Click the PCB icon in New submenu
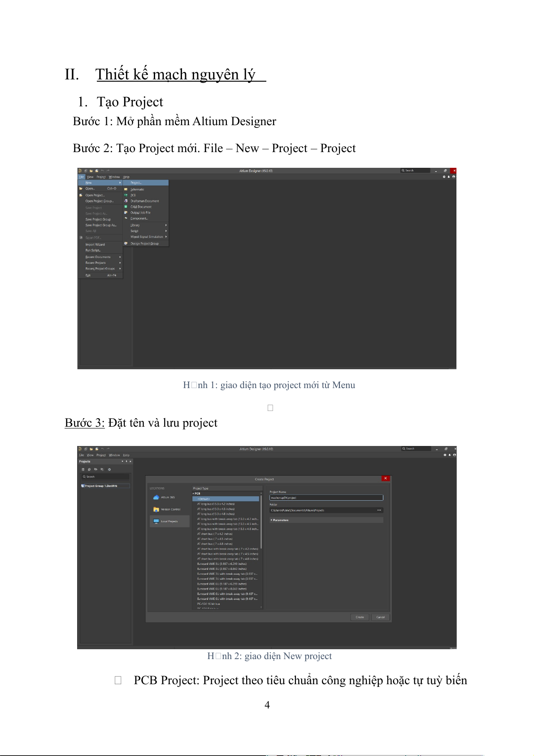 [126, 195]
